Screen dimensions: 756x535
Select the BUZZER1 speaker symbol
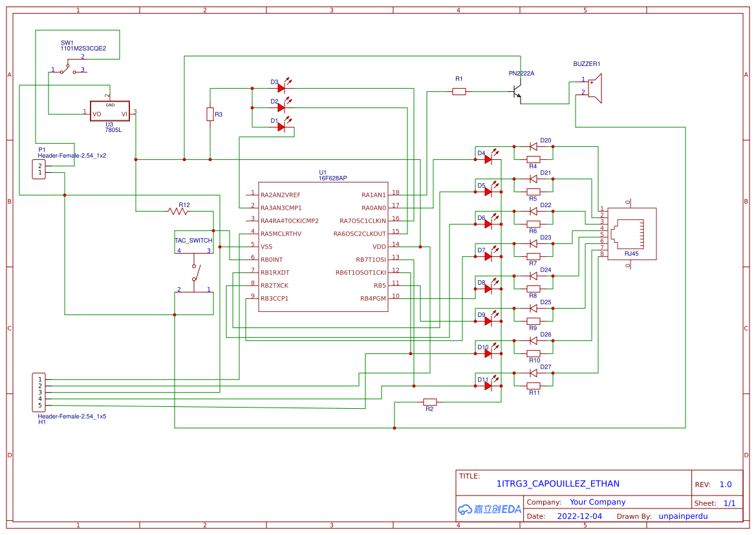[596, 87]
